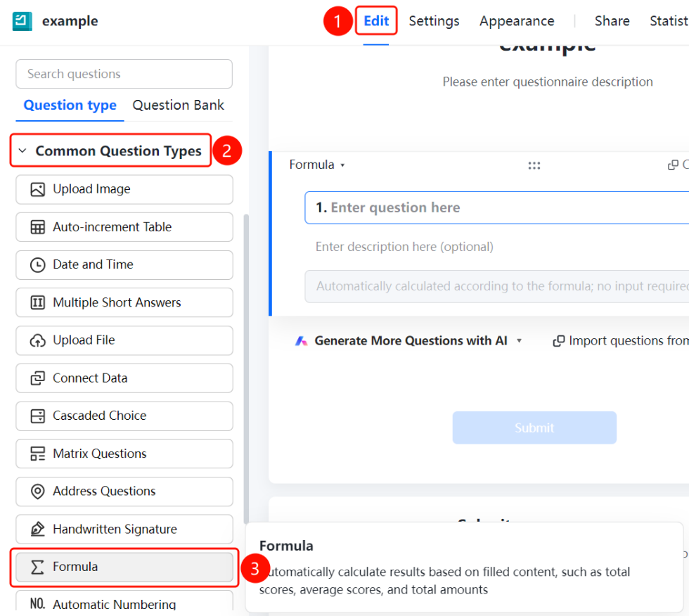This screenshot has height=616, width=689.
Task: Click the Matrix Questions icon
Action: 38,454
